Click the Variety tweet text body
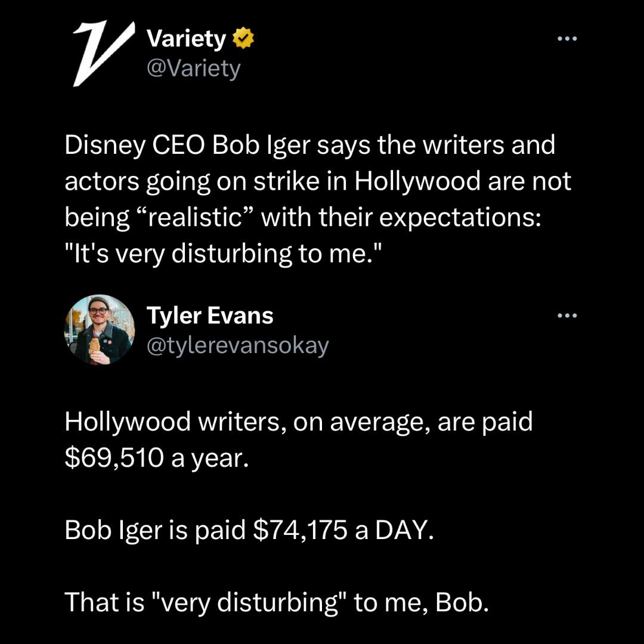644x644 pixels. 316,197
